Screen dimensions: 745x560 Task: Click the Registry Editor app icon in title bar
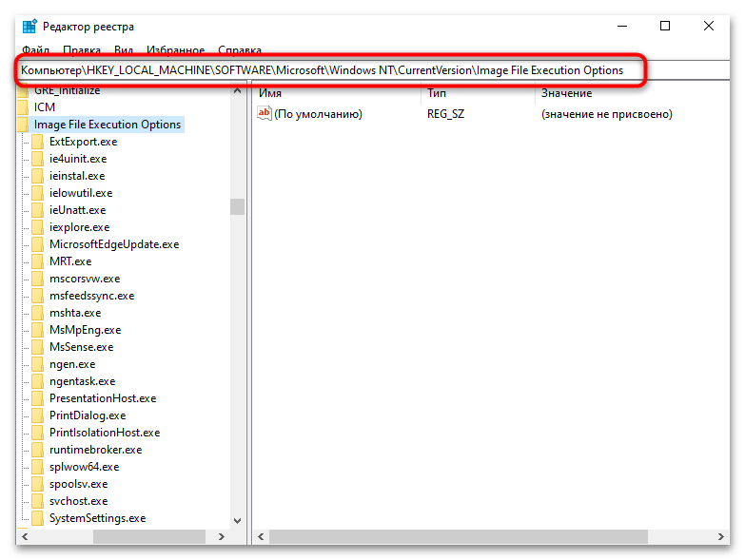tap(29, 27)
